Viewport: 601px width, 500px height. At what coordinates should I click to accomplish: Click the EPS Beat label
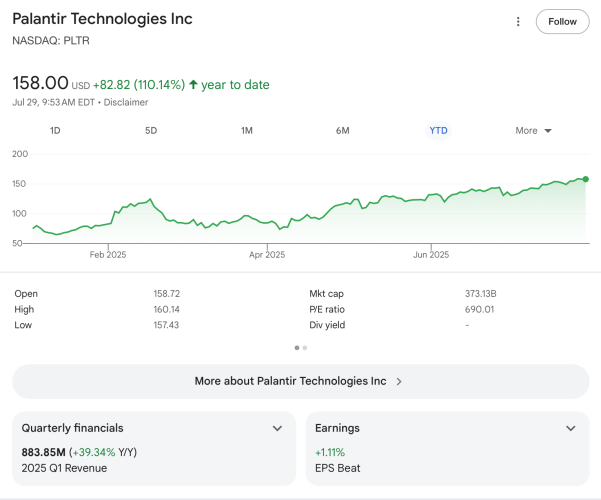pyautogui.click(x=338, y=468)
